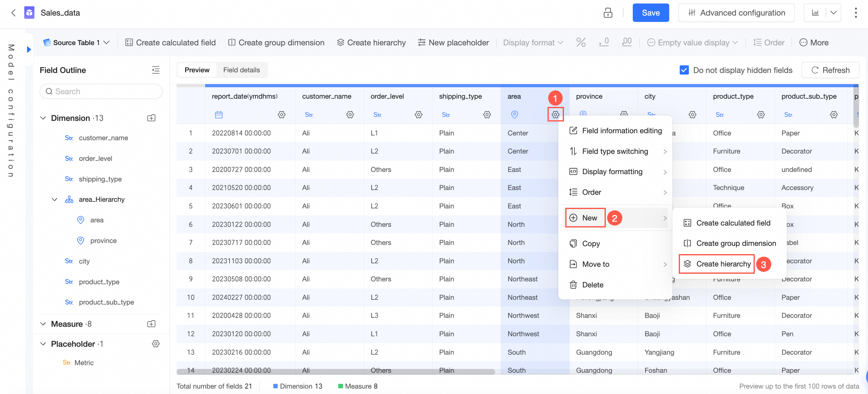Select shipping_type in Field Outline
The image size is (868, 394).
click(x=101, y=179)
